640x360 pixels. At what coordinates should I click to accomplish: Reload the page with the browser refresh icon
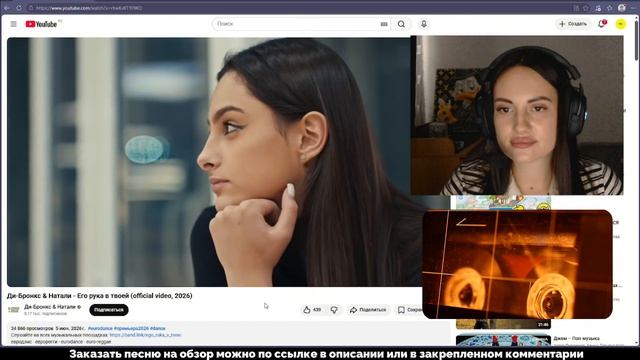19,8
